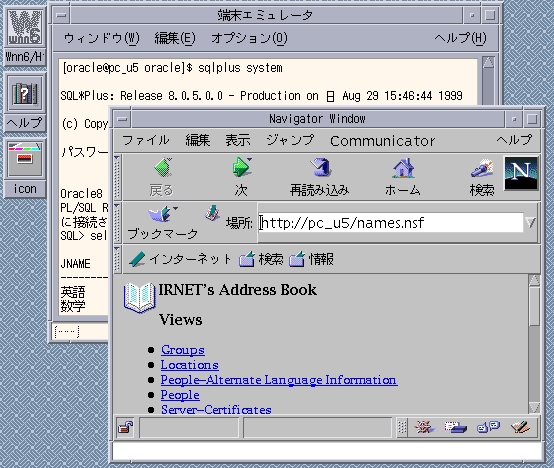Open the ヘルプ(H) menu in the terminal

(460, 38)
